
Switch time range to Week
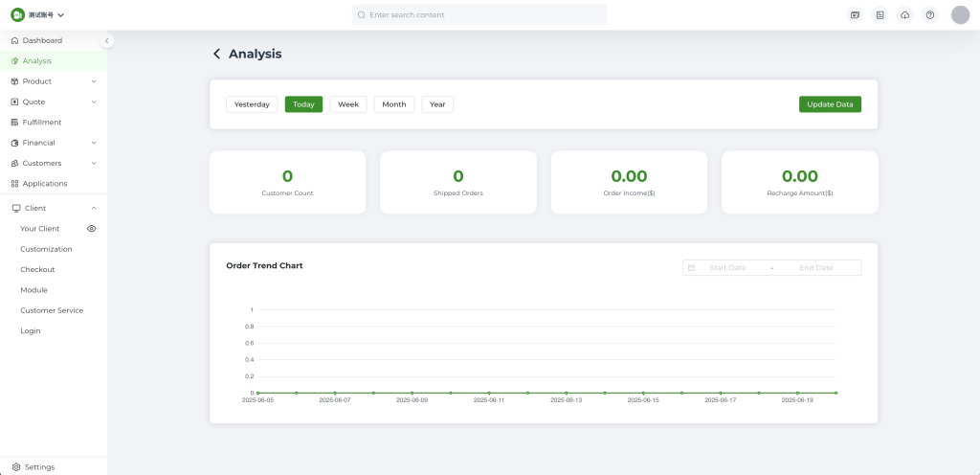point(348,104)
